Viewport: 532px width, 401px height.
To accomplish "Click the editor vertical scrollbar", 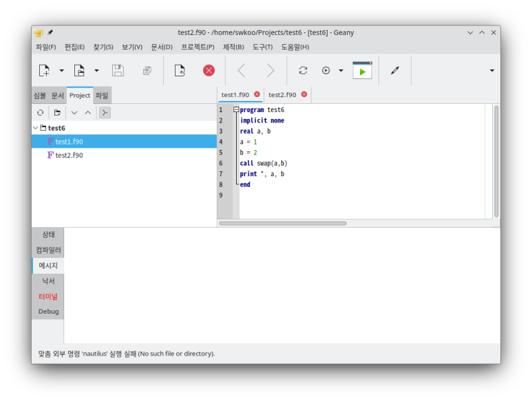I will 496,162.
